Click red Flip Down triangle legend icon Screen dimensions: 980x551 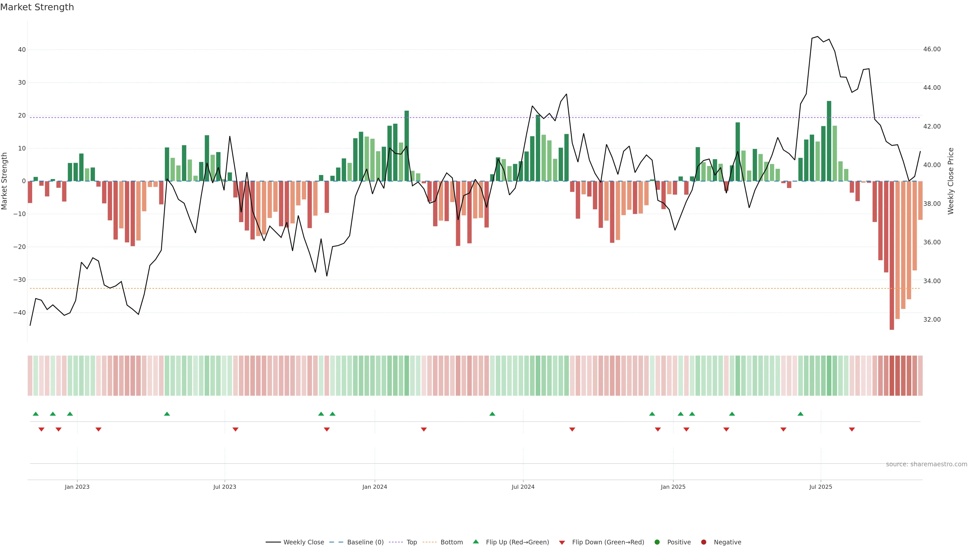pyautogui.click(x=562, y=543)
